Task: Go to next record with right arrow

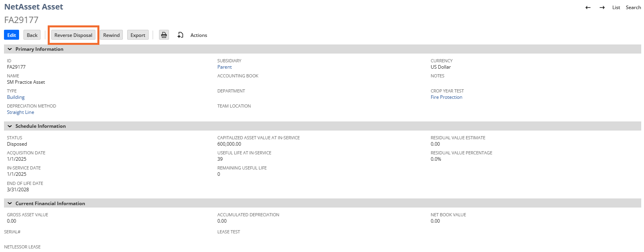Action: [x=602, y=8]
